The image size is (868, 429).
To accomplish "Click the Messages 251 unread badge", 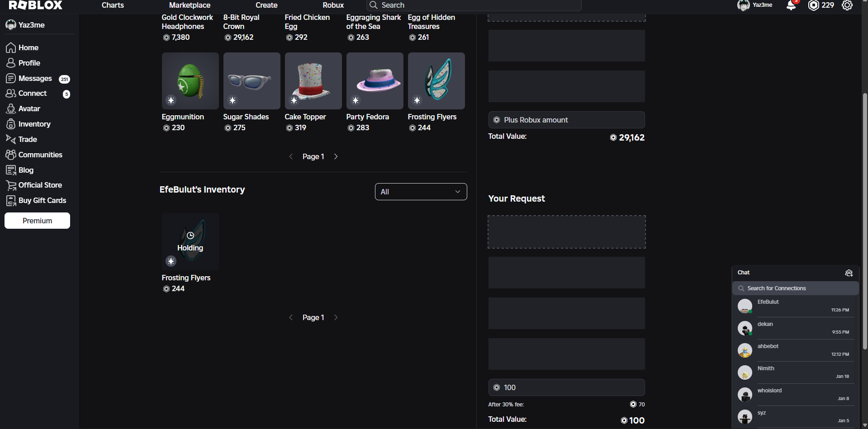I will 65,79.
